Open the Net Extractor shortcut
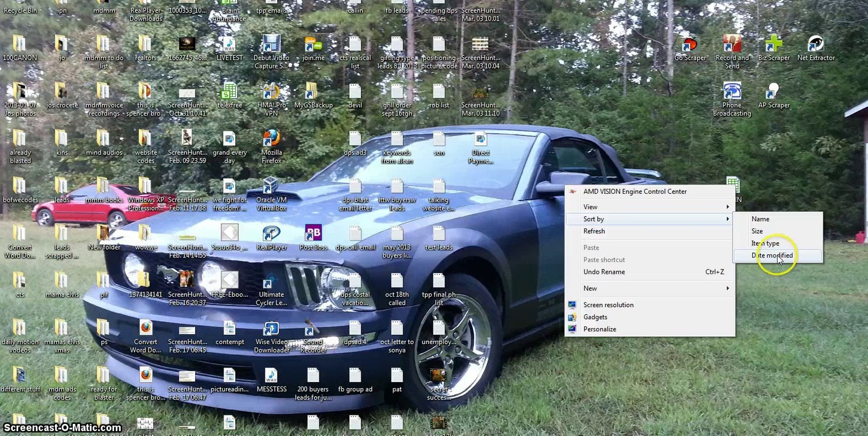Viewport: 868px width, 436px height. tap(816, 48)
